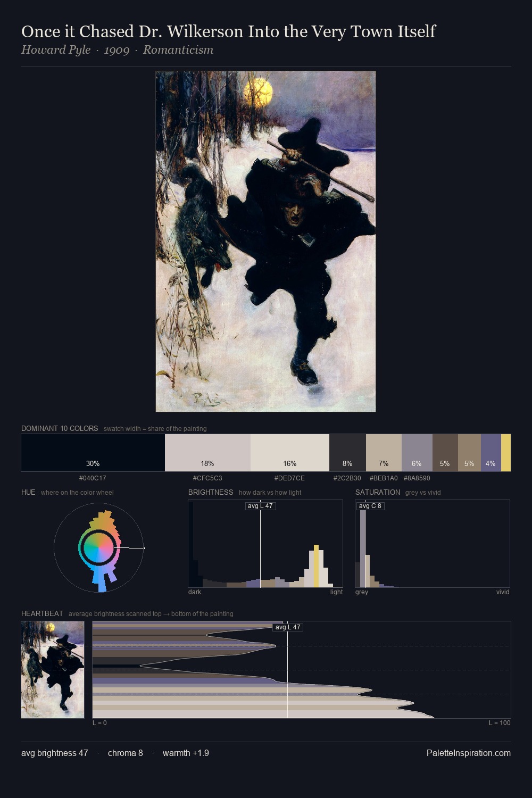Select the 30% near-black color swatch

click(93, 453)
